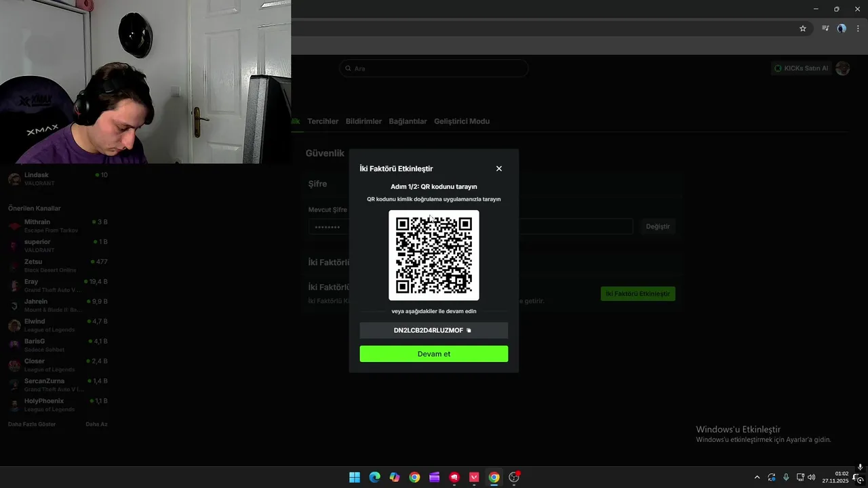Open OBS Studio from taskbar

point(514,477)
